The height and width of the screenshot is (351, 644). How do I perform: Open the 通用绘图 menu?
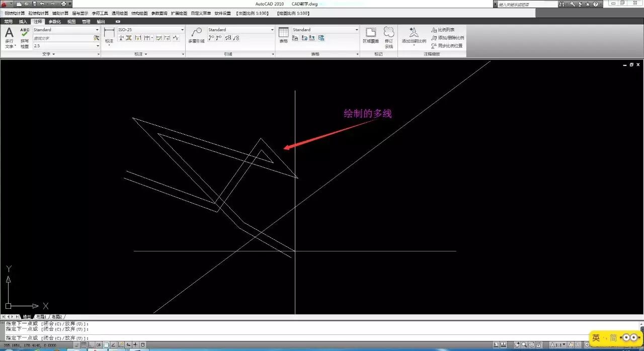pos(119,13)
